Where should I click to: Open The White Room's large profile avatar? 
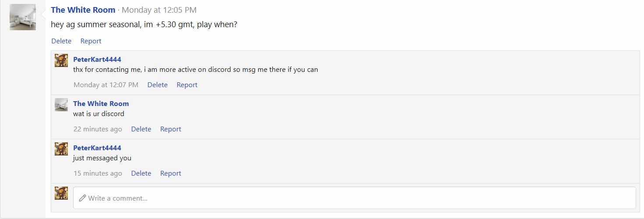(23, 17)
